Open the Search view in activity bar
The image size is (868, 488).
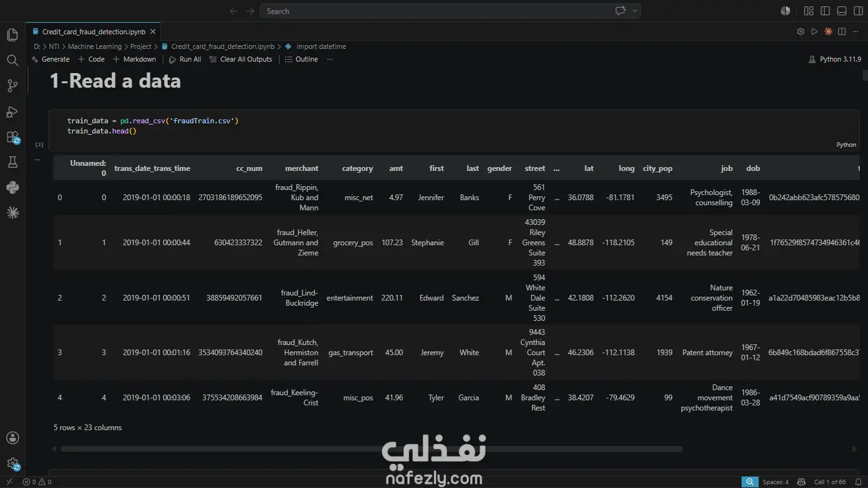coord(12,60)
